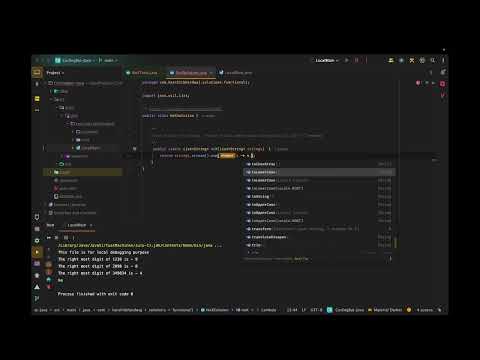Click the yellow Bookmarks icon on left sidebar
Image resolution: width=480 pixels, height=360 pixels.
click(37, 99)
